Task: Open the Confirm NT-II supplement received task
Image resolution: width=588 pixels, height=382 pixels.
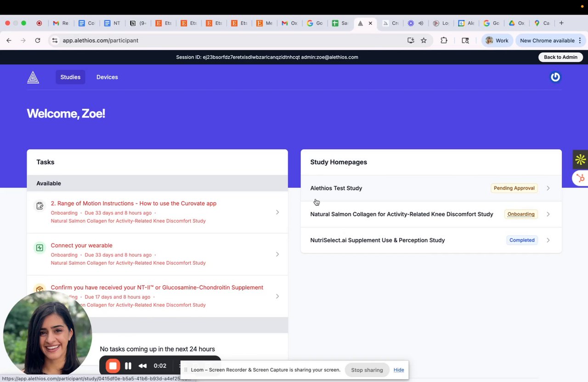Action: tap(157, 296)
